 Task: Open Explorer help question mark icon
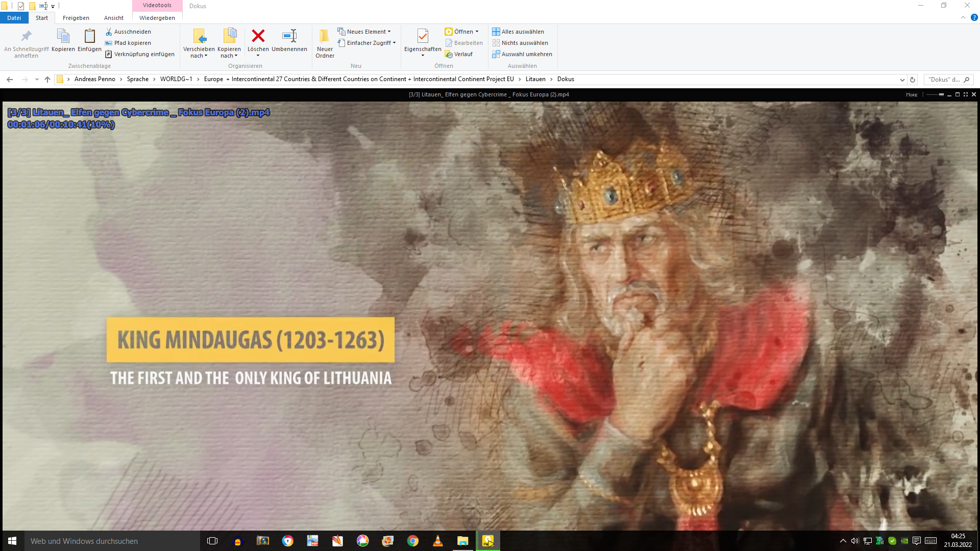click(974, 17)
